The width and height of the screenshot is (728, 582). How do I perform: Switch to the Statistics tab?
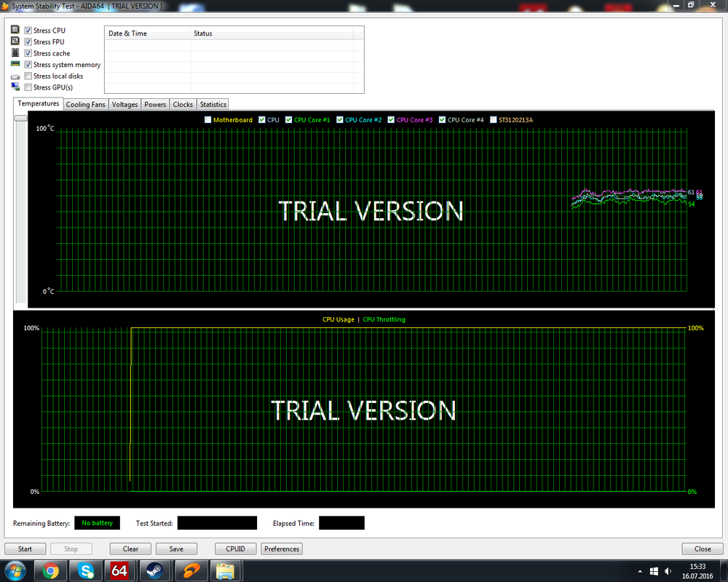tap(213, 105)
